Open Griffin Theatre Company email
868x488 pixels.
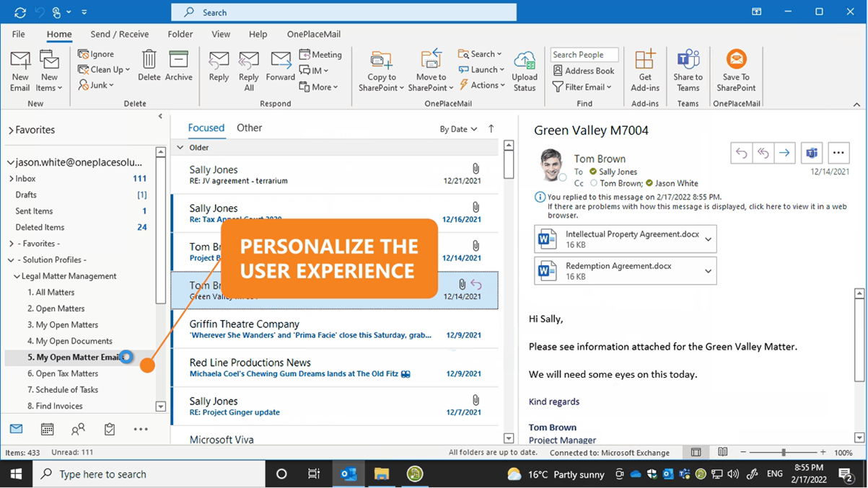335,329
